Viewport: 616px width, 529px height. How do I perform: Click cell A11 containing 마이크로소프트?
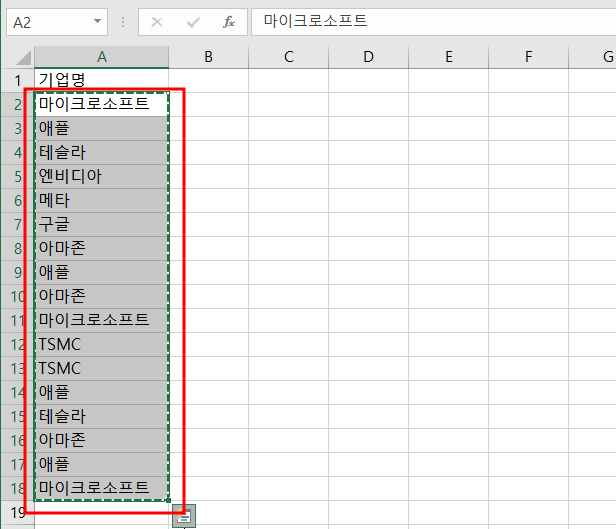click(x=102, y=320)
